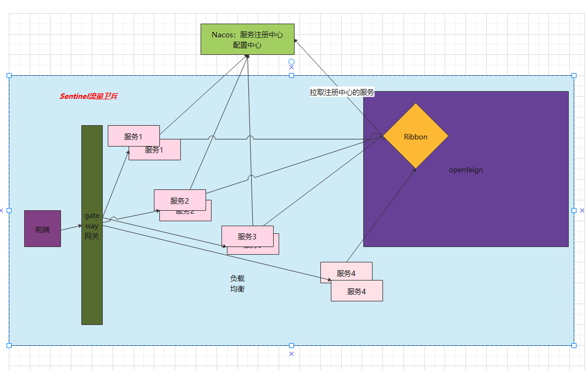
Task: Click the orange Ribbon diamond shape
Action: pos(415,136)
